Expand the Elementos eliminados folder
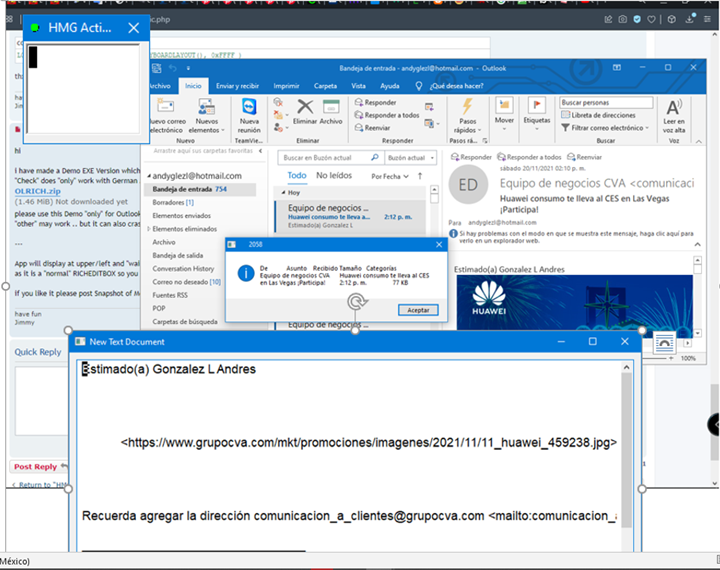Screen dimensions: 720x570 (149, 229)
